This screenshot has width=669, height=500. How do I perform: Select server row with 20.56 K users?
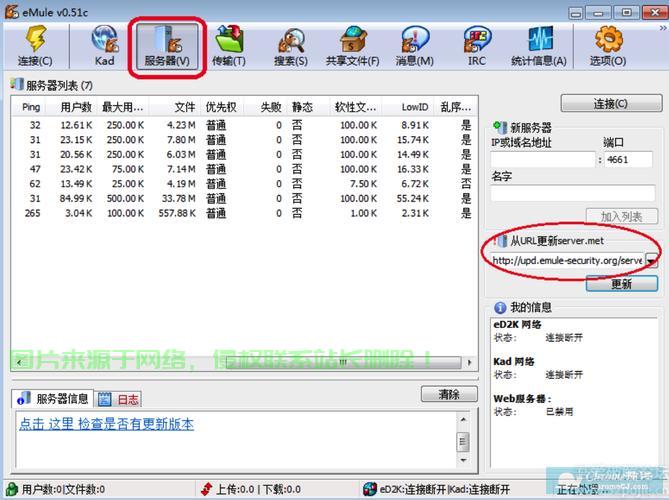coord(244,154)
